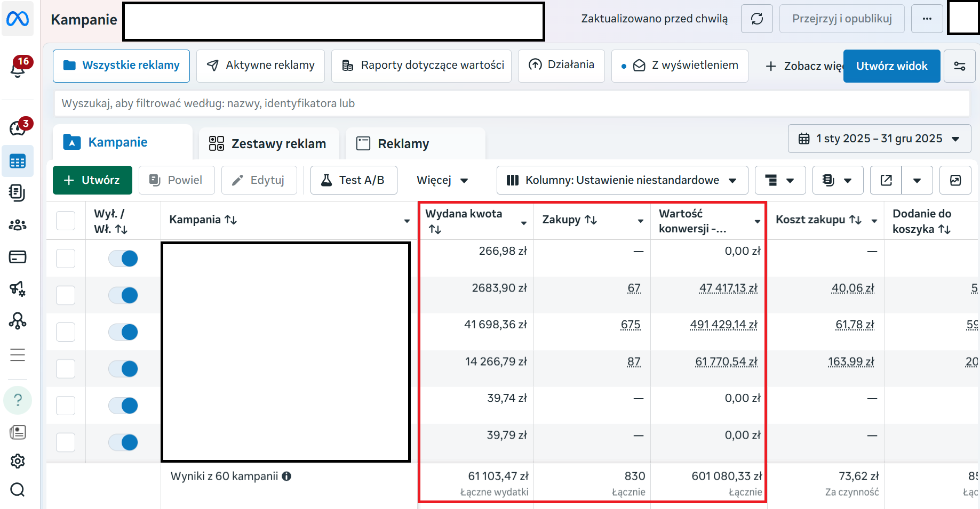Open Settings gear icon in sidebar
The width and height of the screenshot is (980, 509).
coord(18,461)
